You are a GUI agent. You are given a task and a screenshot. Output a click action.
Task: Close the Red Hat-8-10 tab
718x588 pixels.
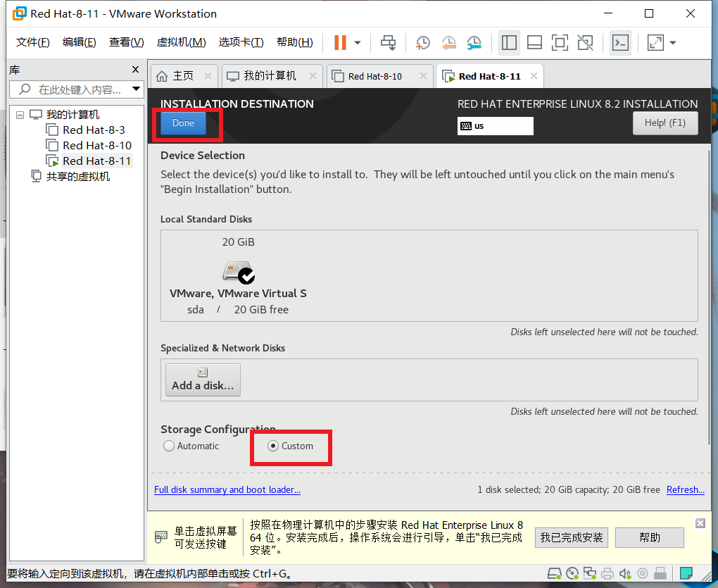(x=423, y=76)
